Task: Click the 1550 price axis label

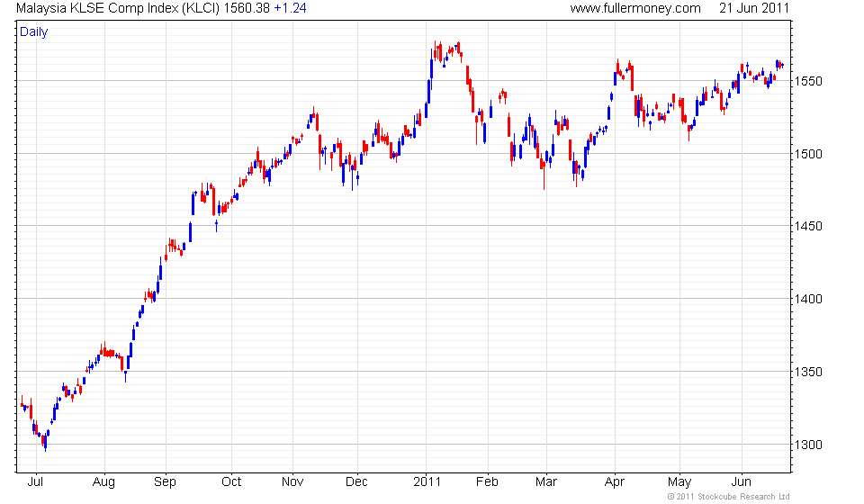Action: click(808, 82)
